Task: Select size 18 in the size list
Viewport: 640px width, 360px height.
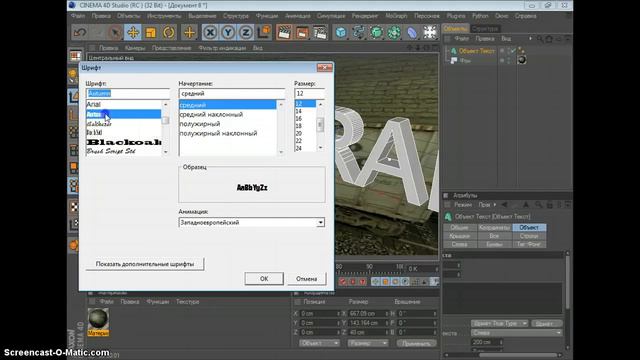Action: (x=299, y=126)
